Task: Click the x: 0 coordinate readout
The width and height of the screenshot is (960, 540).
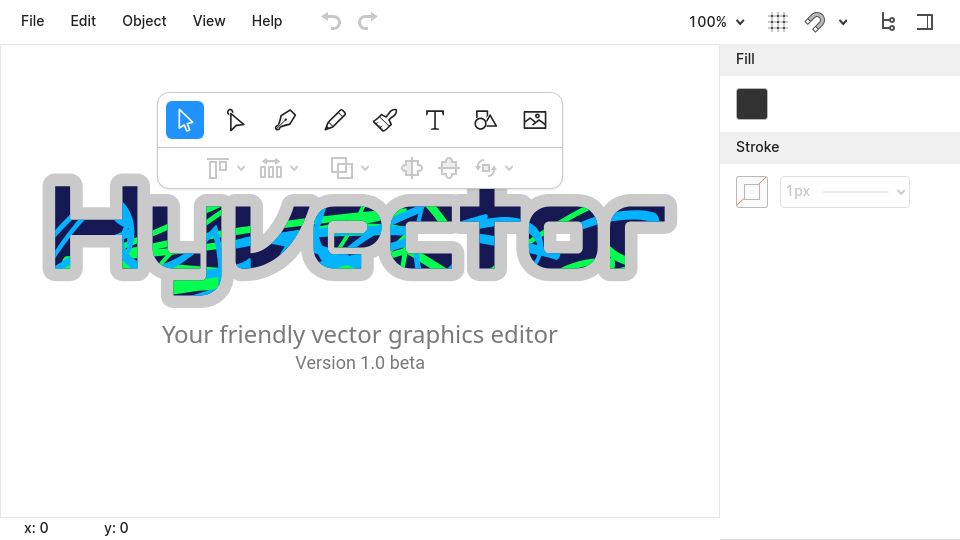Action: tap(36, 528)
